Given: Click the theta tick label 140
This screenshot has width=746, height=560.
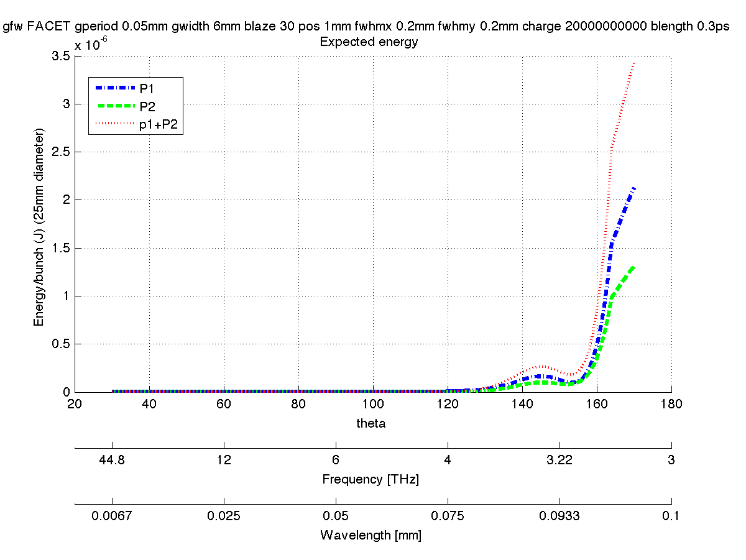Looking at the screenshot, I should coord(522,404).
